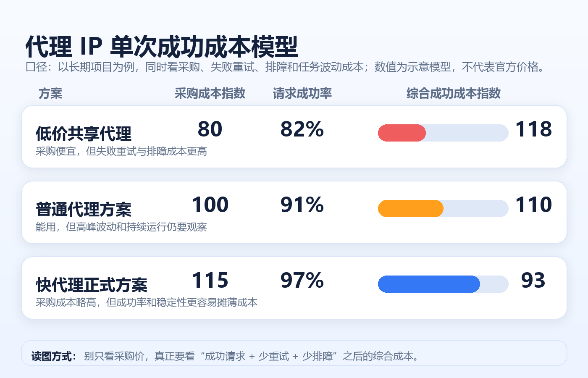This screenshot has width=588, height=378.
Task: Select the 低价共享代理 row title
Action: click(84, 134)
